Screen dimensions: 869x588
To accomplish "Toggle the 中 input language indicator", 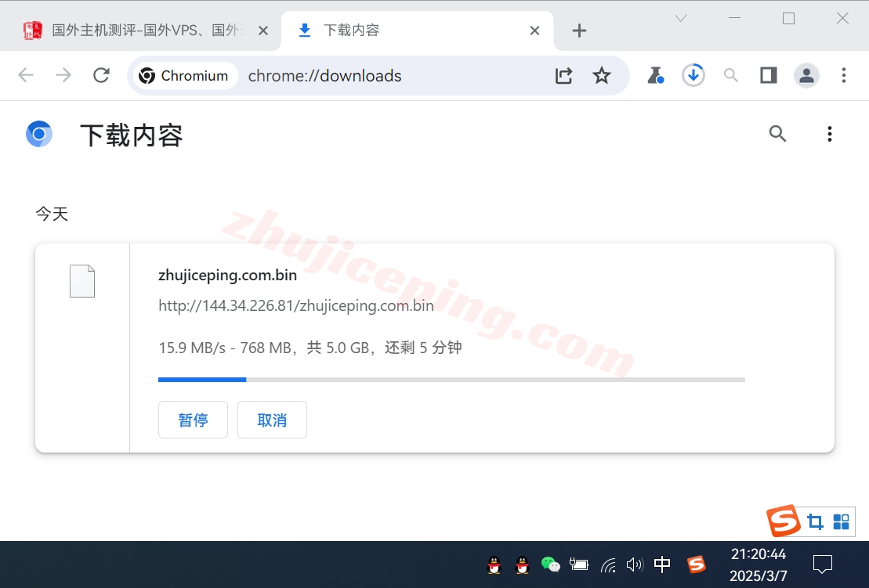I will 661,565.
